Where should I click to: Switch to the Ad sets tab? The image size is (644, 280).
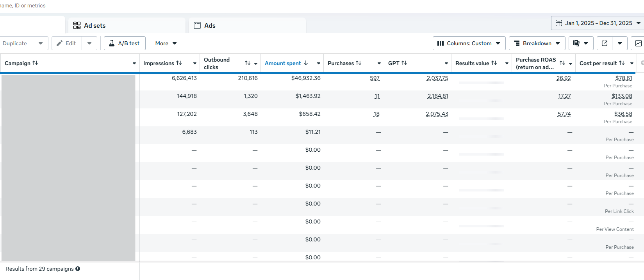coord(95,25)
